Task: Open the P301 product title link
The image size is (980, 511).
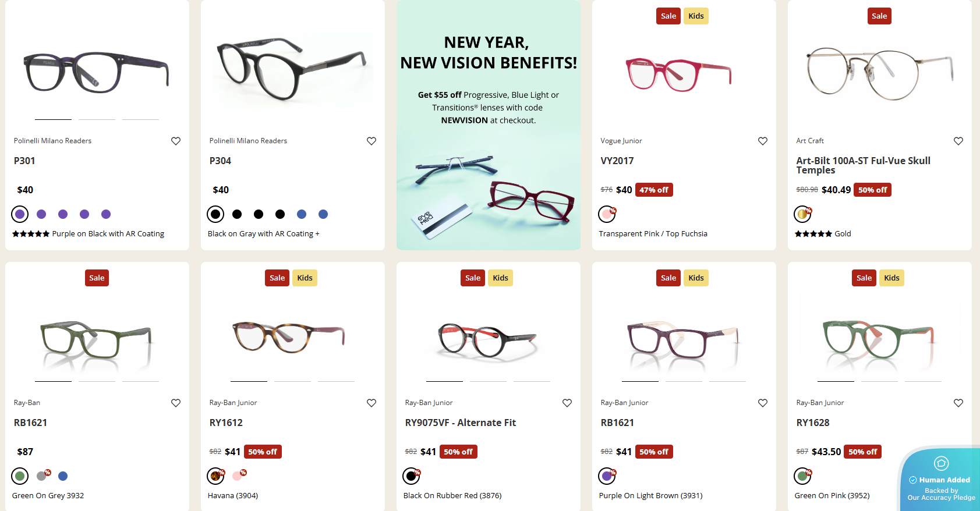Action: coord(24,161)
